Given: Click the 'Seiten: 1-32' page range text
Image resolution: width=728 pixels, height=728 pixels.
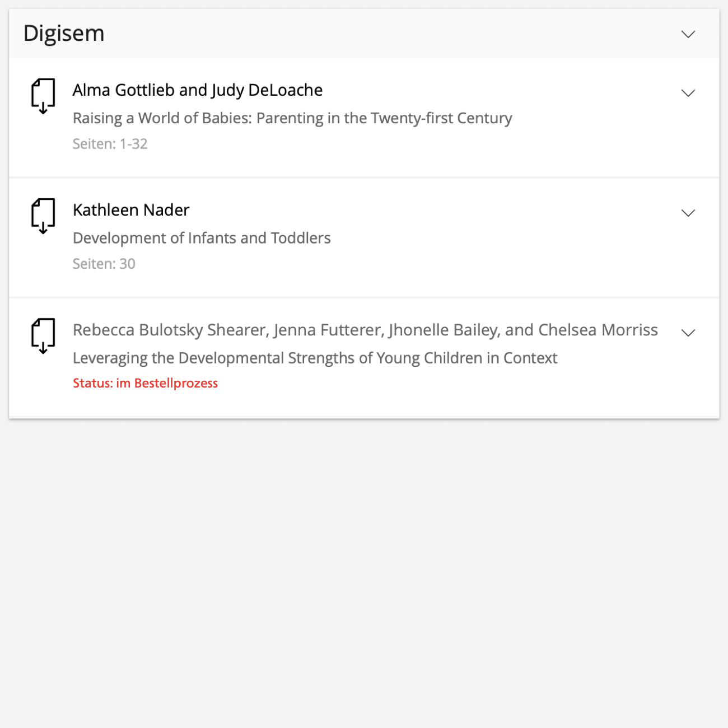Looking at the screenshot, I should coord(110,144).
